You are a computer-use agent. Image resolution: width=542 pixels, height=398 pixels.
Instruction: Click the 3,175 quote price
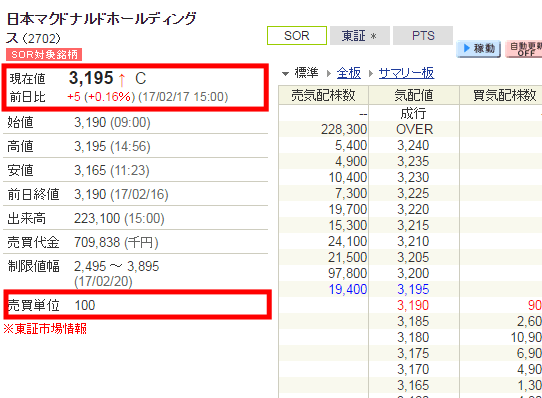click(413, 353)
